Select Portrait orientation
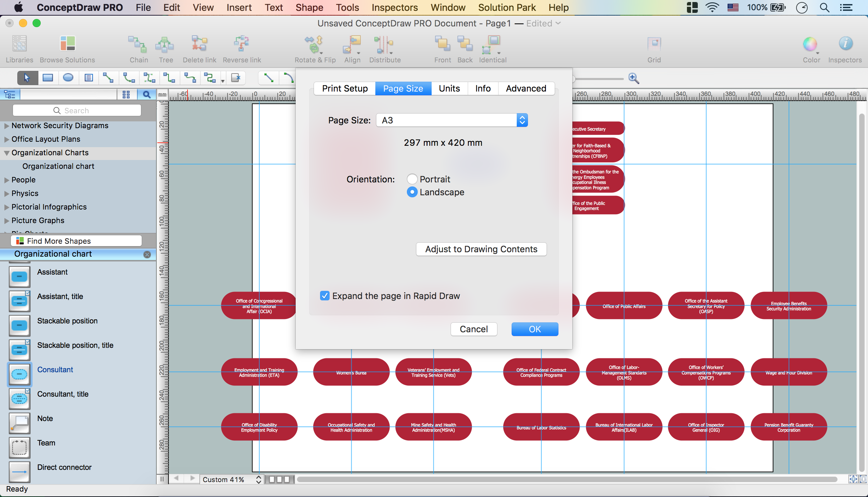Viewport: 868px width, 497px height. [x=412, y=179]
